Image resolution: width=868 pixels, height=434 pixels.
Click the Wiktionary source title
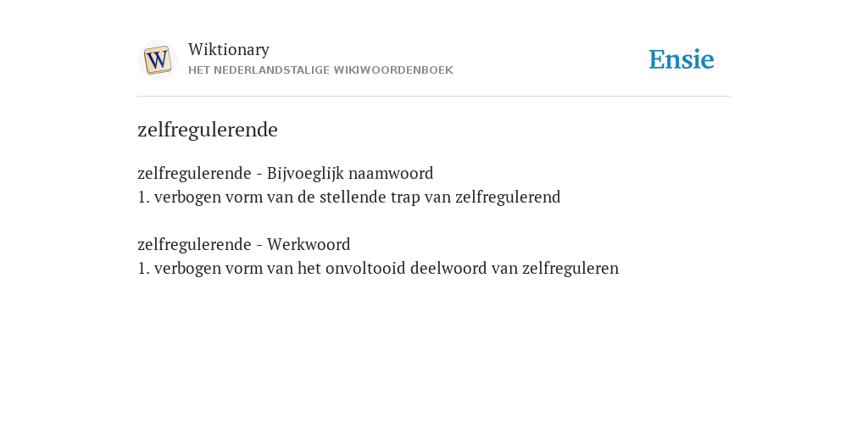(x=229, y=49)
